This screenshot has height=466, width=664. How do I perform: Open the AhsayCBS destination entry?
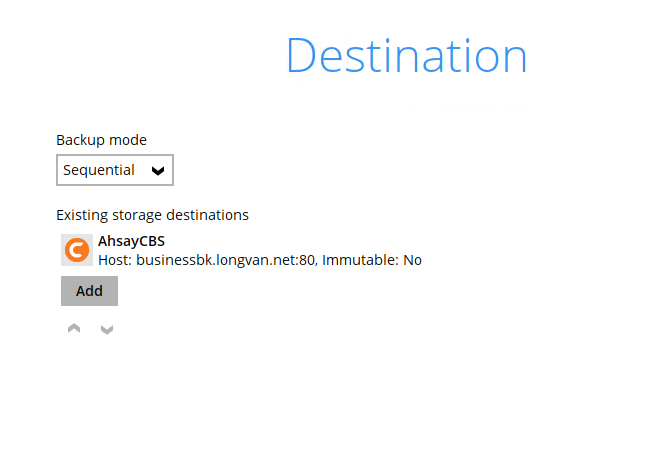241,250
